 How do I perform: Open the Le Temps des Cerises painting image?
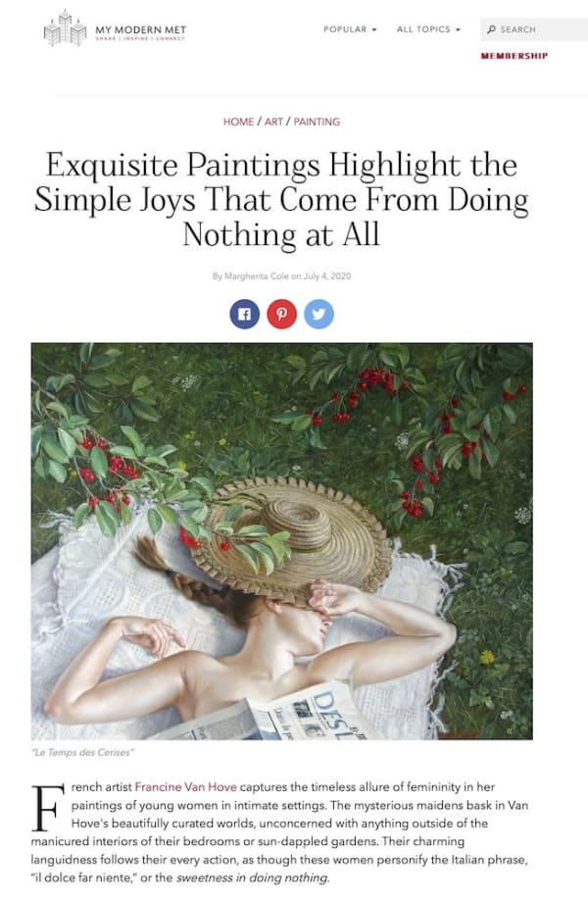tap(282, 541)
